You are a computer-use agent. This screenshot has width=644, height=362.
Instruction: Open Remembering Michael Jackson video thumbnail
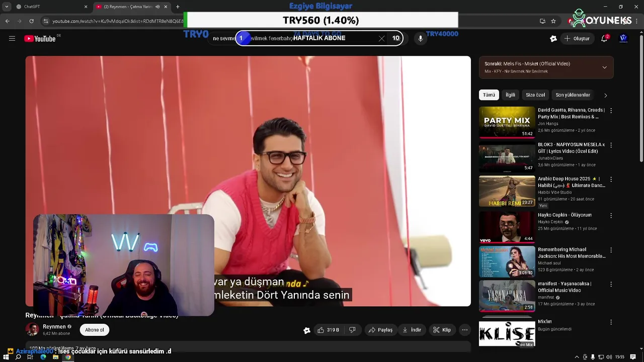(507, 261)
